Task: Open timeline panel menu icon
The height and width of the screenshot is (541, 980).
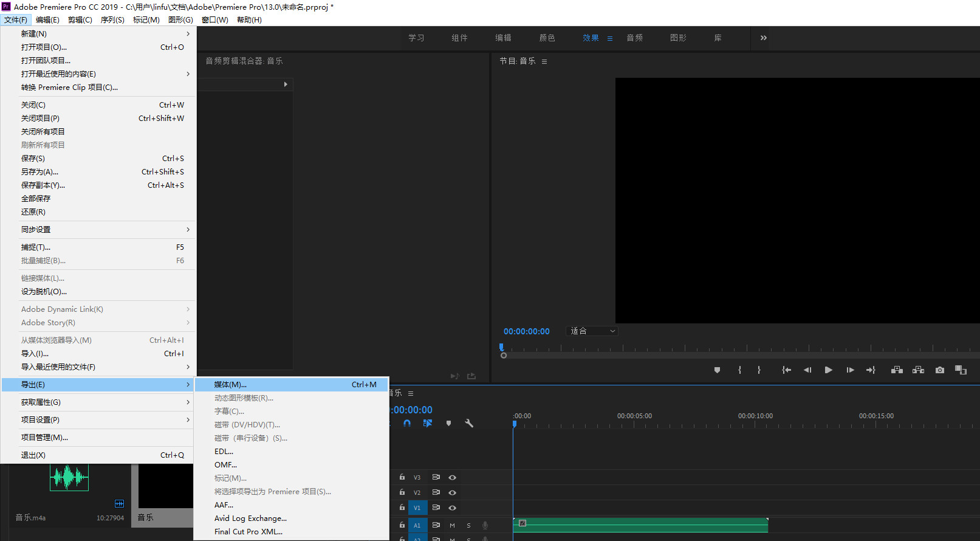Action: 411,393
